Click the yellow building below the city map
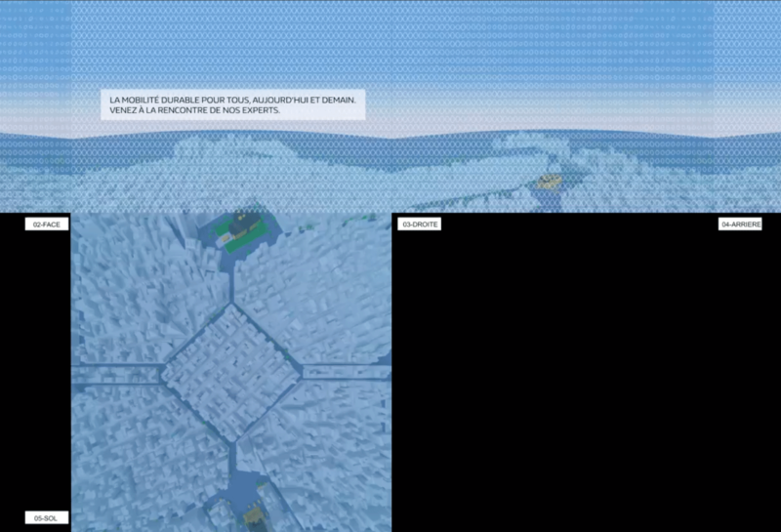The height and width of the screenshot is (532, 781). pos(254,517)
